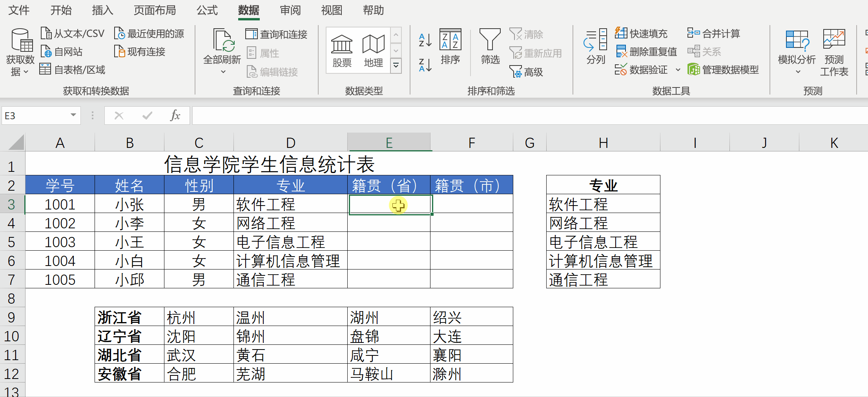Open 数据验证 dialog
Screen dimensions: 868x397
pyautogui.click(x=641, y=70)
